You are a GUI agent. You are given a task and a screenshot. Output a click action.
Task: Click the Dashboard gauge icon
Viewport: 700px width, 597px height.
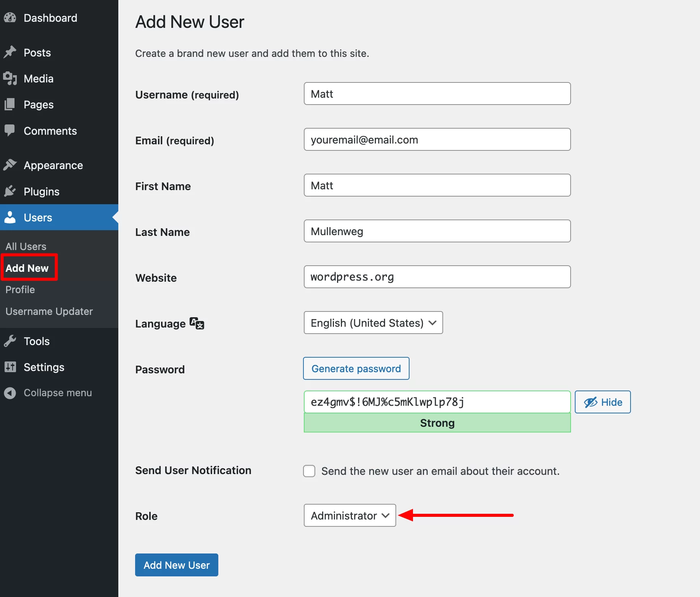tap(10, 18)
